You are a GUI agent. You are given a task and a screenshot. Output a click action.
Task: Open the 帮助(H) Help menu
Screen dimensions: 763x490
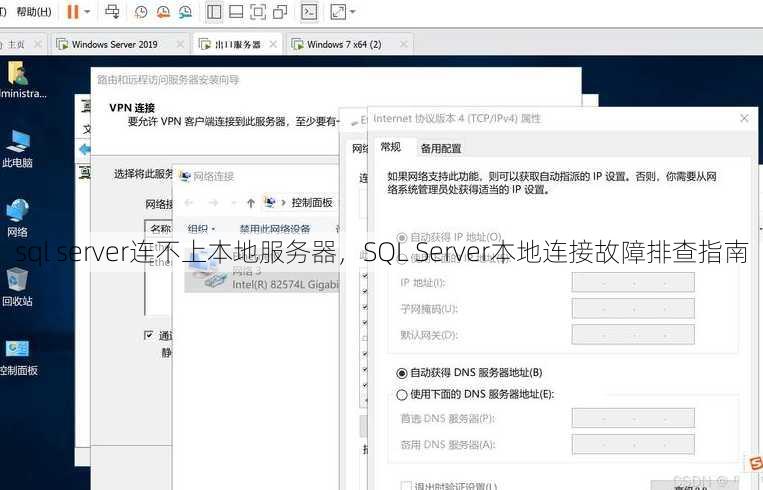[34, 11]
